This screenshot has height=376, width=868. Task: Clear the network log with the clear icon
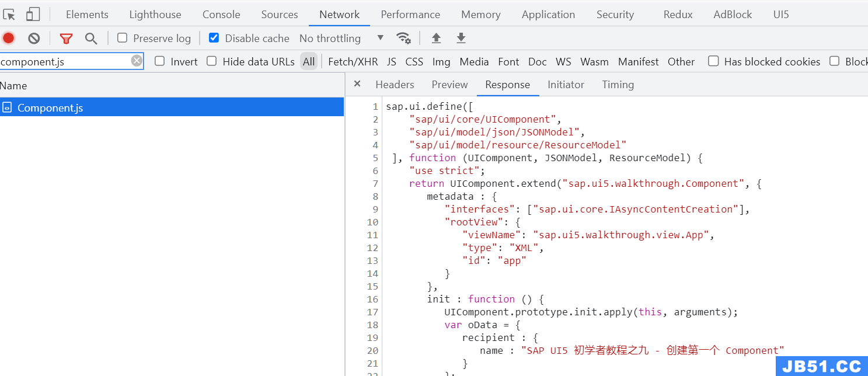click(x=33, y=38)
